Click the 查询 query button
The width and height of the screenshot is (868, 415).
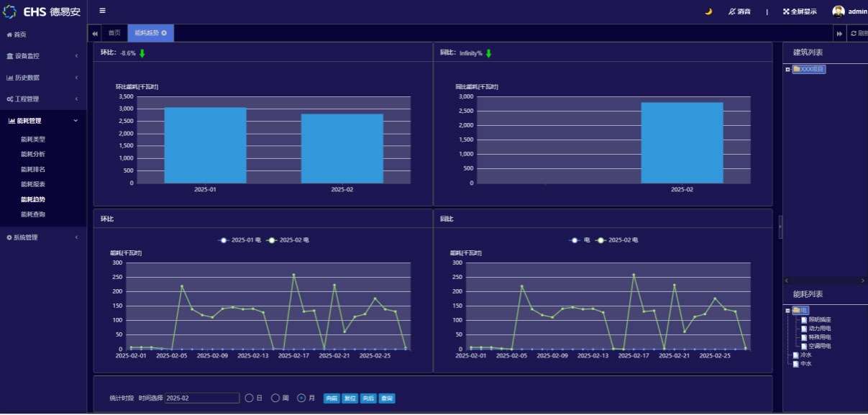(387, 398)
